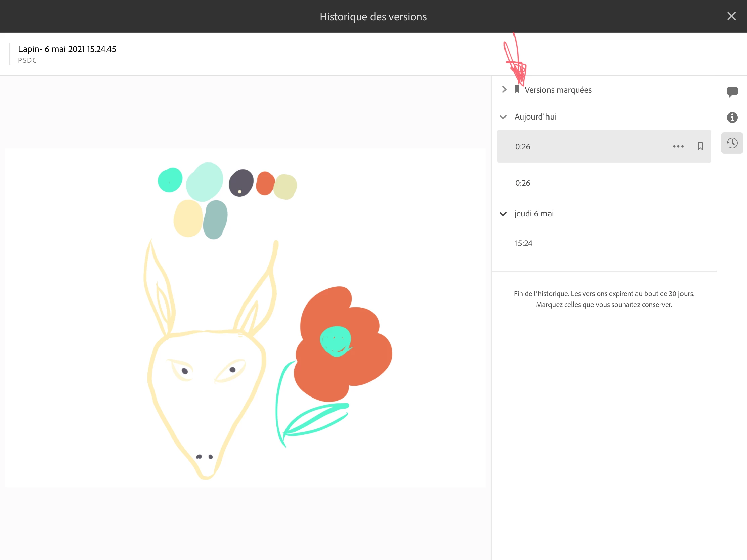The height and width of the screenshot is (560, 747).
Task: Select the version history clock icon
Action: [x=732, y=143]
